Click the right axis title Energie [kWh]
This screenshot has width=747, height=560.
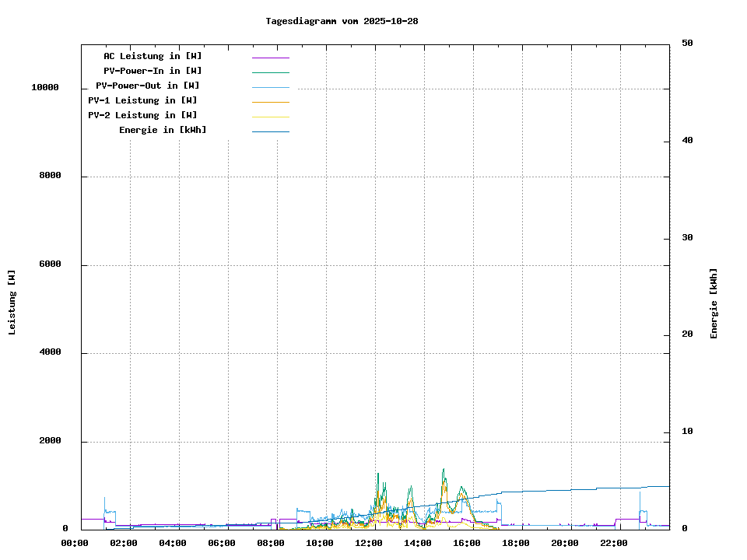[x=714, y=303]
